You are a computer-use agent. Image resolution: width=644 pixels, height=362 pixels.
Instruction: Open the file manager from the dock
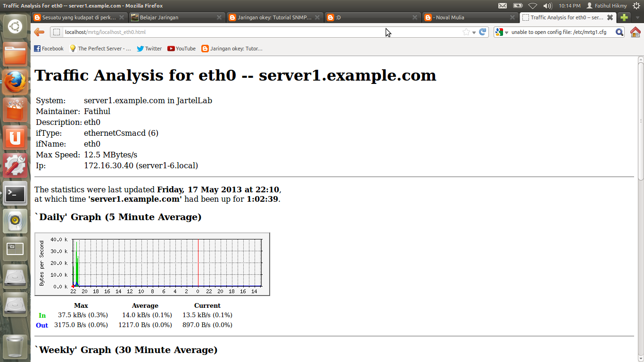point(15,54)
